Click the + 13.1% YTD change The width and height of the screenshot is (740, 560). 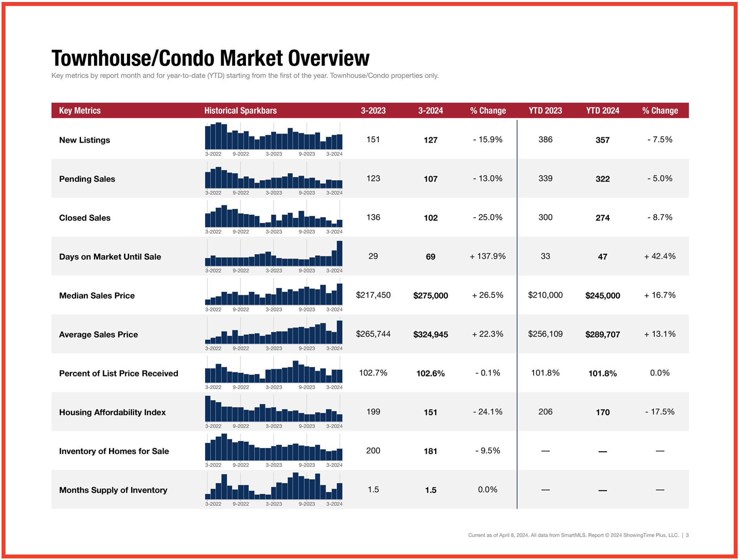[x=660, y=334]
